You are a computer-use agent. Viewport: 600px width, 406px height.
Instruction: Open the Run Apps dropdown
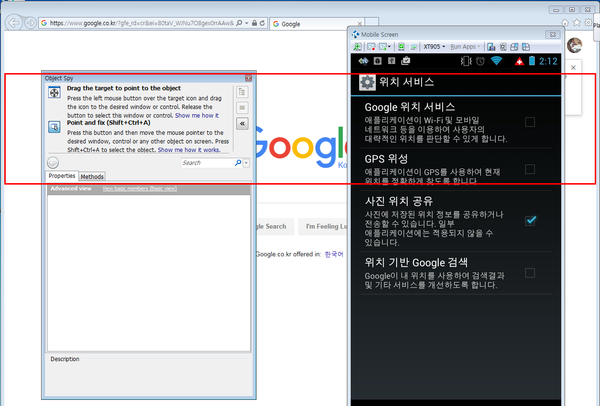click(x=465, y=47)
